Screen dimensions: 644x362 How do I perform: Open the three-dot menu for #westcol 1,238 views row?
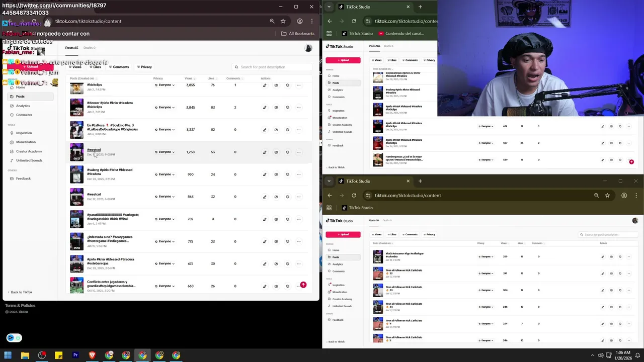pos(299,152)
